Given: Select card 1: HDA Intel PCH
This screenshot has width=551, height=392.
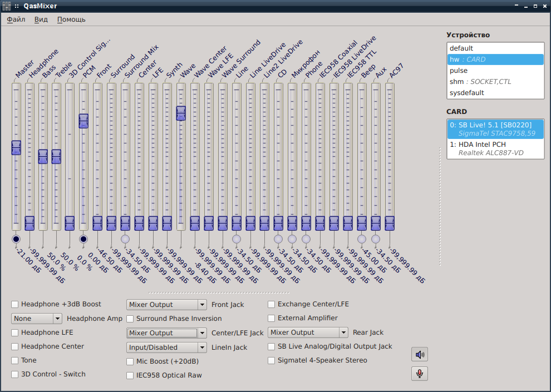Looking at the screenshot, I should click(x=495, y=149).
